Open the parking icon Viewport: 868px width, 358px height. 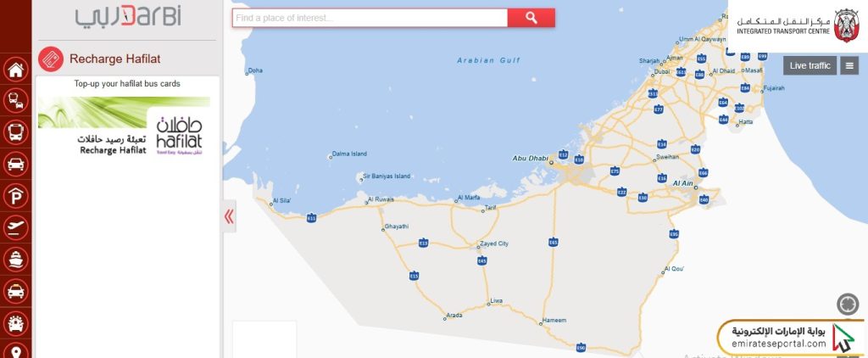tap(15, 196)
